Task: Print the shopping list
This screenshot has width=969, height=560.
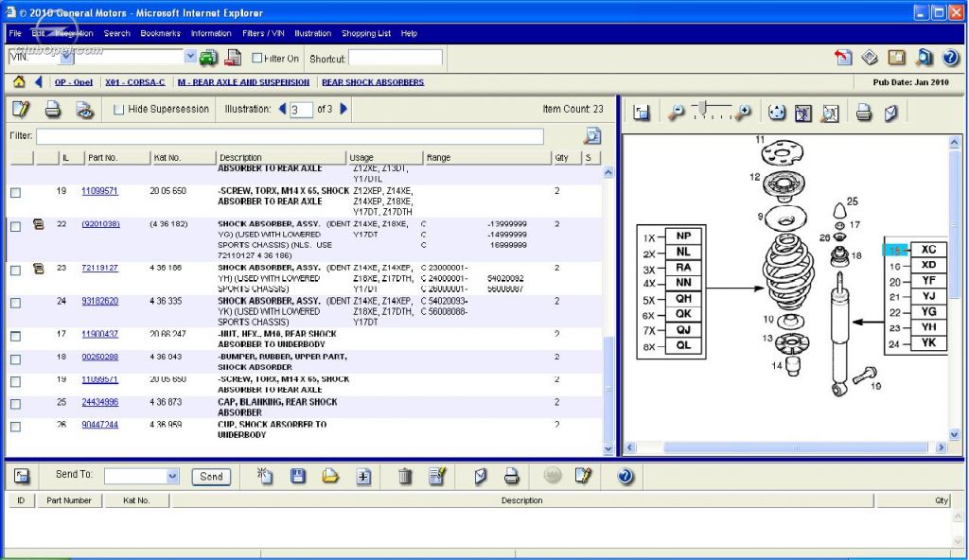Action: (x=511, y=476)
